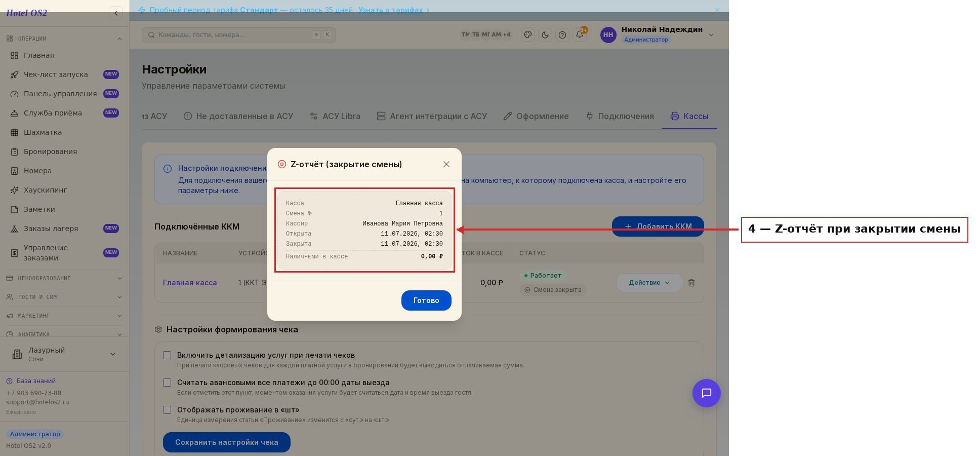Screen dimensions: 980x456
Task: Open the Действие dropdown
Action: pos(649,283)
